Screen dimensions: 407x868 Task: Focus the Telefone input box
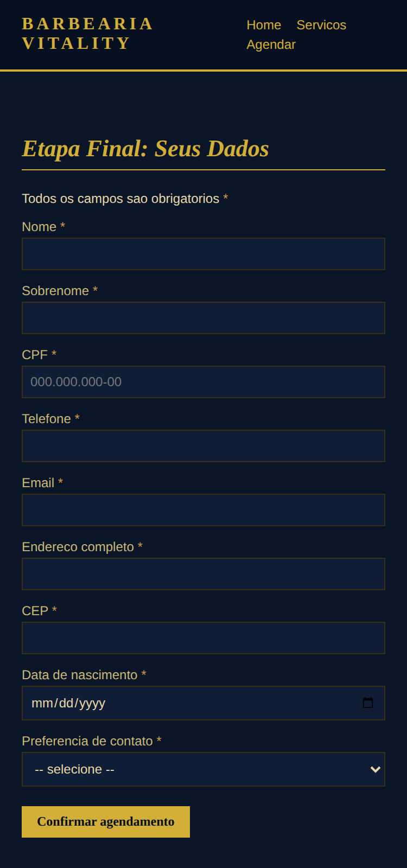tap(203, 446)
